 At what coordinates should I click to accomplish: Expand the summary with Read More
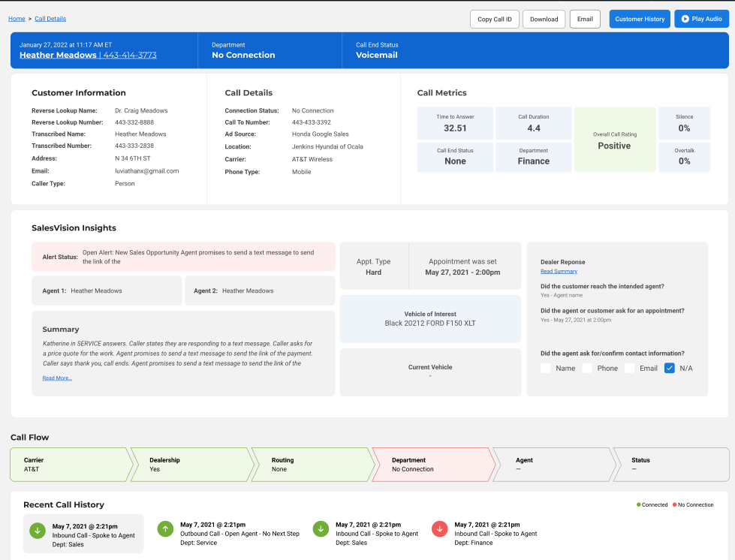[x=57, y=378]
